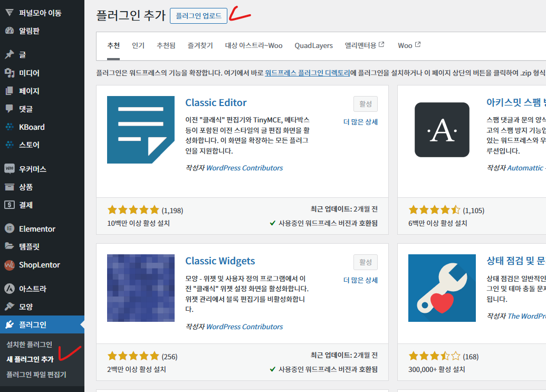Click the archive icon beside 상품

pos(9,187)
